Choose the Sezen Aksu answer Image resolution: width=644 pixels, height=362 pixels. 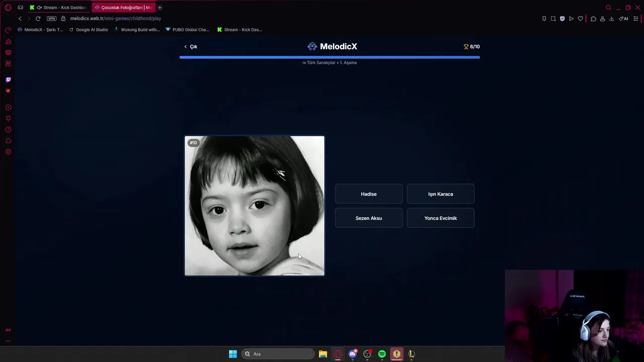click(x=369, y=218)
